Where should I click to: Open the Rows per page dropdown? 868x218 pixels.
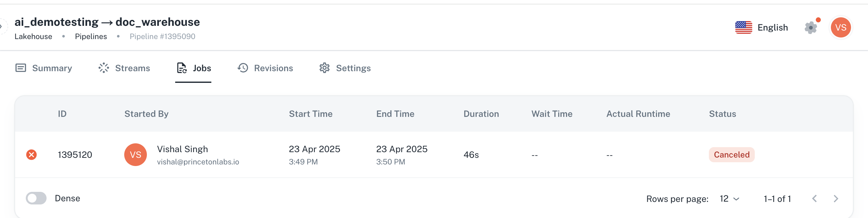point(729,199)
